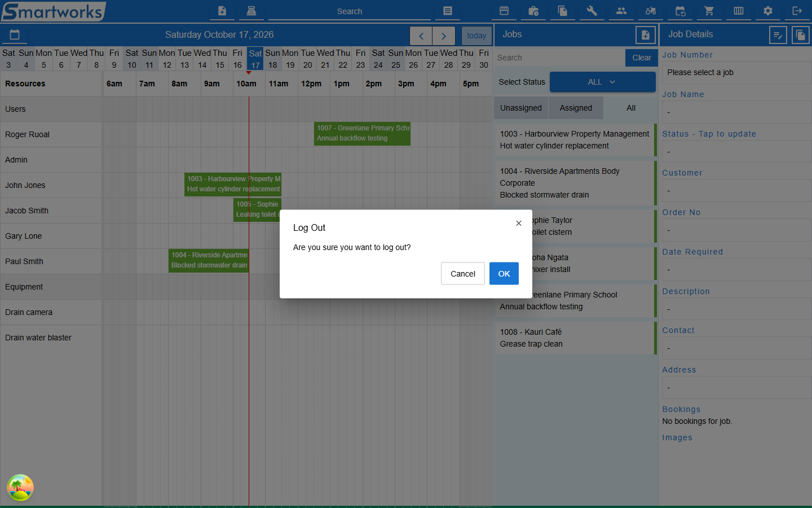This screenshot has width=812, height=508.
Task: Cancel the Log Out dialog
Action: (462, 274)
